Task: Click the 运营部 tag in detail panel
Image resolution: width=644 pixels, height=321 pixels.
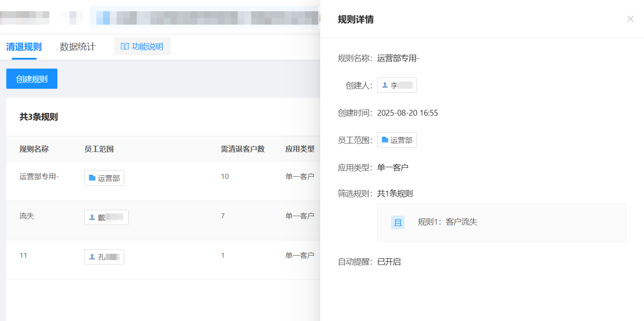Action: [397, 140]
